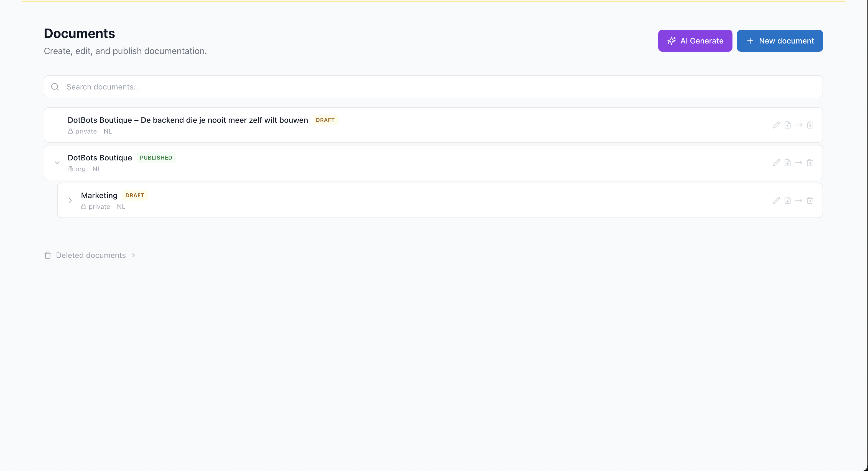Click the search magnifier icon
Viewport: 868px width, 471px height.
pos(55,87)
